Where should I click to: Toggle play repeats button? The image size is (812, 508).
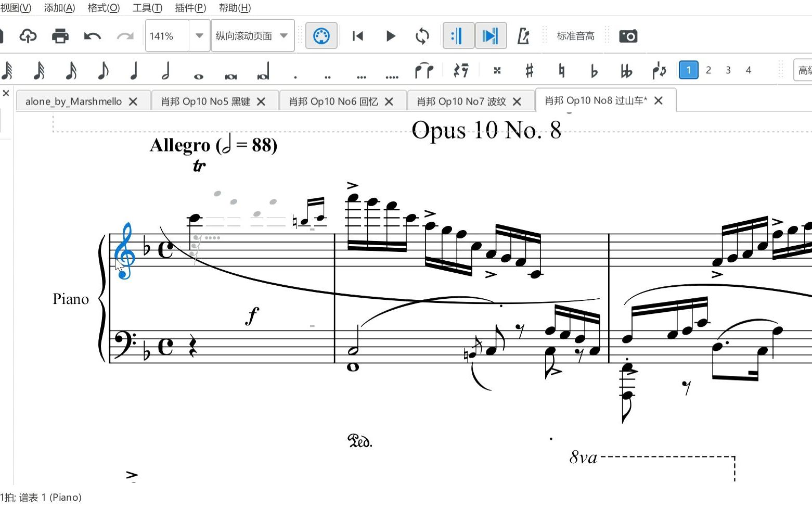pos(458,36)
